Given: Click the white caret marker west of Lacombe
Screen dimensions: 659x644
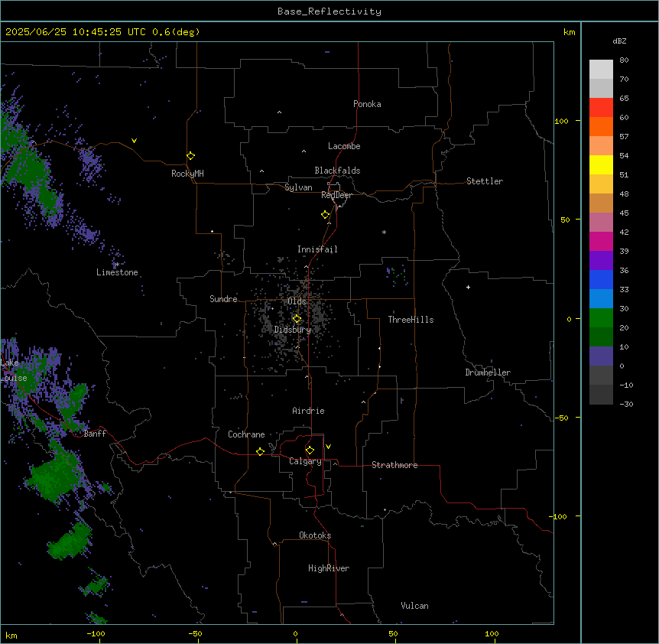Looking at the screenshot, I should (x=304, y=151).
